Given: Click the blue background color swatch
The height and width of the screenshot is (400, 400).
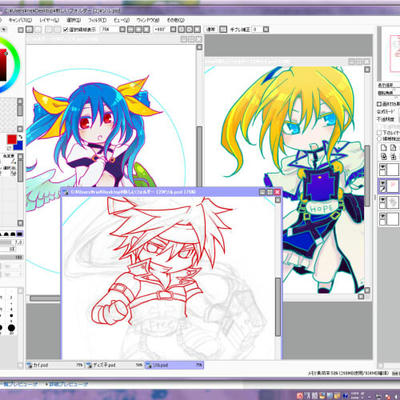Looking at the screenshot, I should point(19,145).
